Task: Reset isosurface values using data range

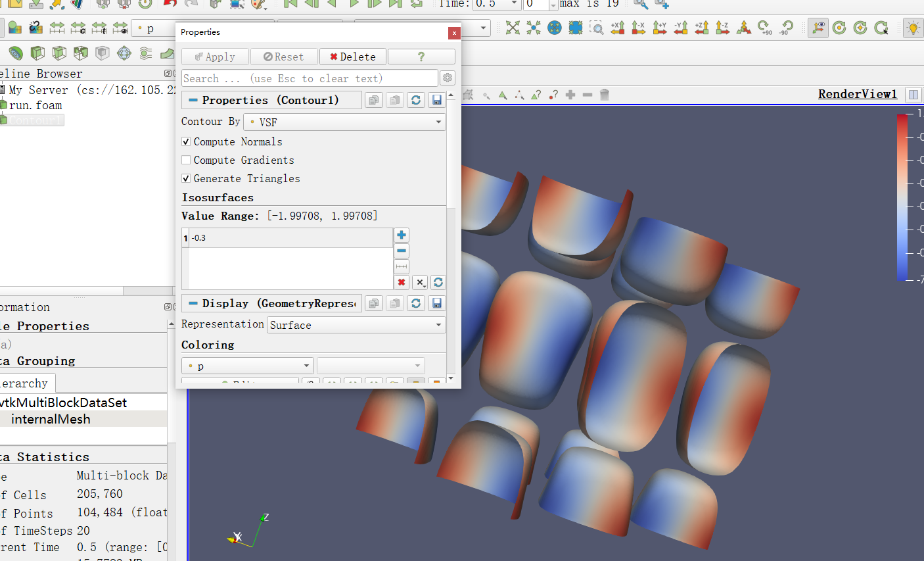Action: coord(438,282)
